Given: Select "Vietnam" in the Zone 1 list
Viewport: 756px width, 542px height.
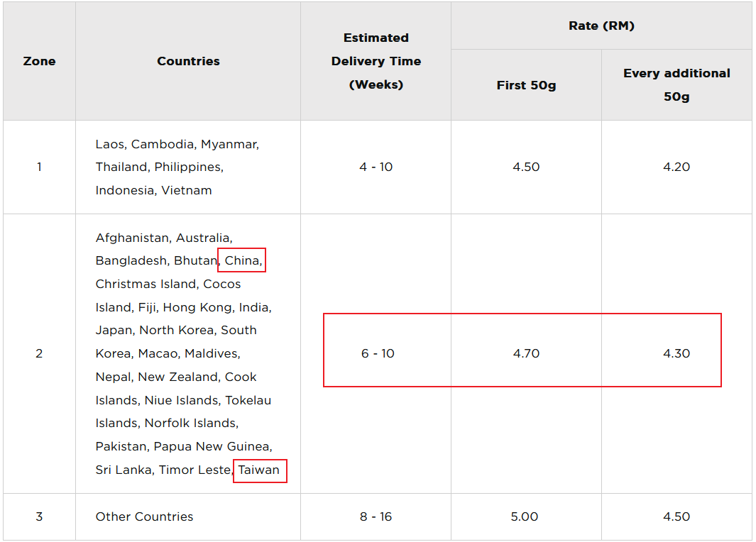Looking at the screenshot, I should pyautogui.click(x=187, y=190).
